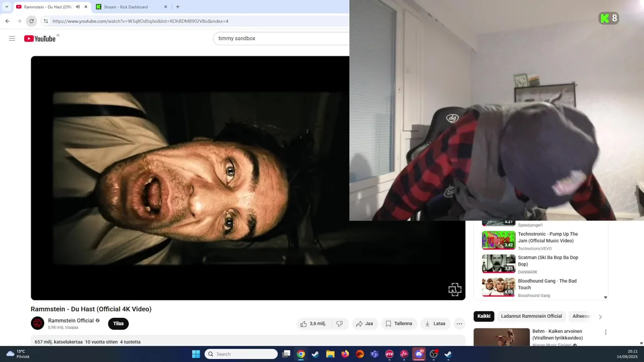The width and height of the screenshot is (644, 362).
Task: Launch Firefox from taskbar
Action: pos(345,354)
